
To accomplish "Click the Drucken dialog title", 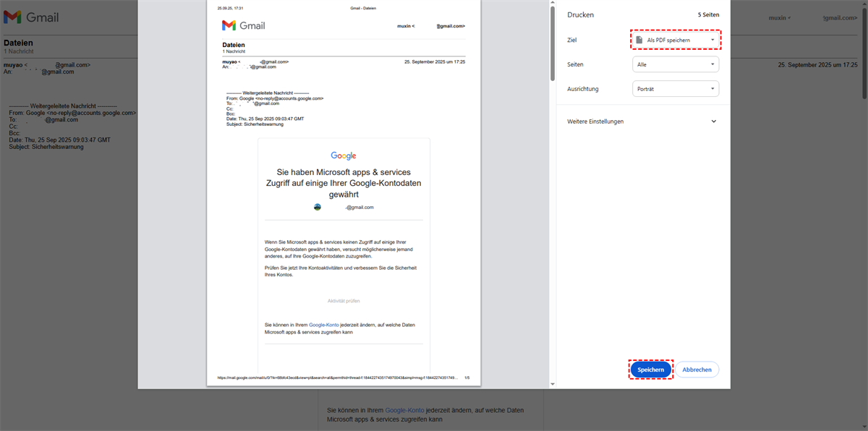I will coord(581,14).
